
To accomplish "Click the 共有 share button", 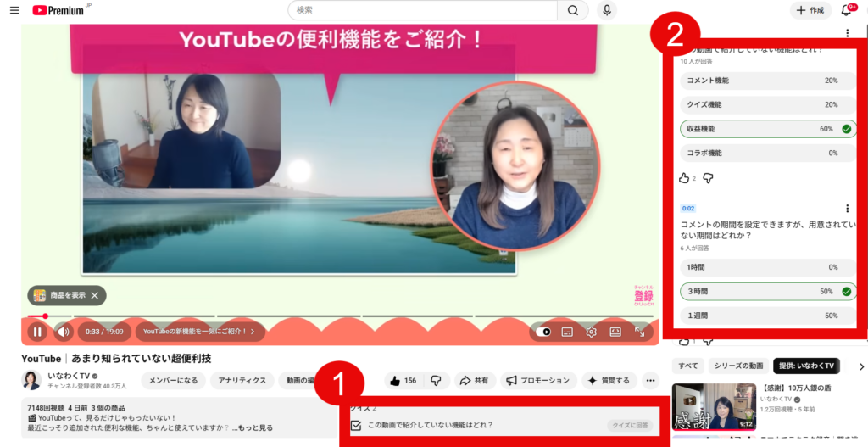I will pos(475,381).
